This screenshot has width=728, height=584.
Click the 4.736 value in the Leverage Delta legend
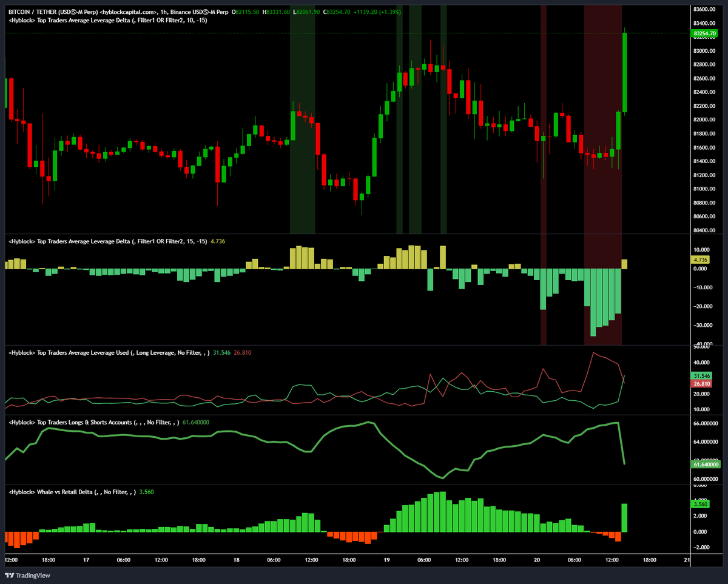[218, 241]
